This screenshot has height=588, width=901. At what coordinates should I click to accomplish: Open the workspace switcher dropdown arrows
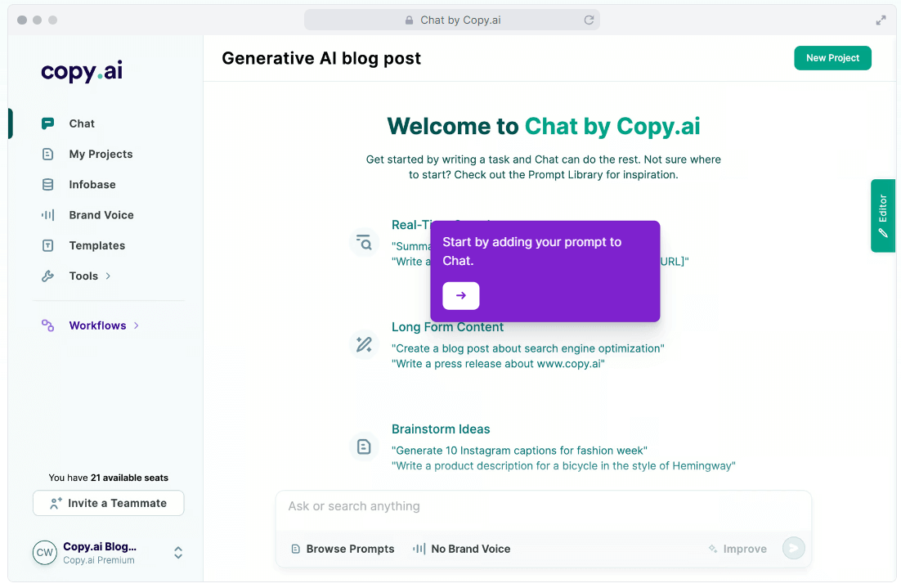pyautogui.click(x=178, y=553)
